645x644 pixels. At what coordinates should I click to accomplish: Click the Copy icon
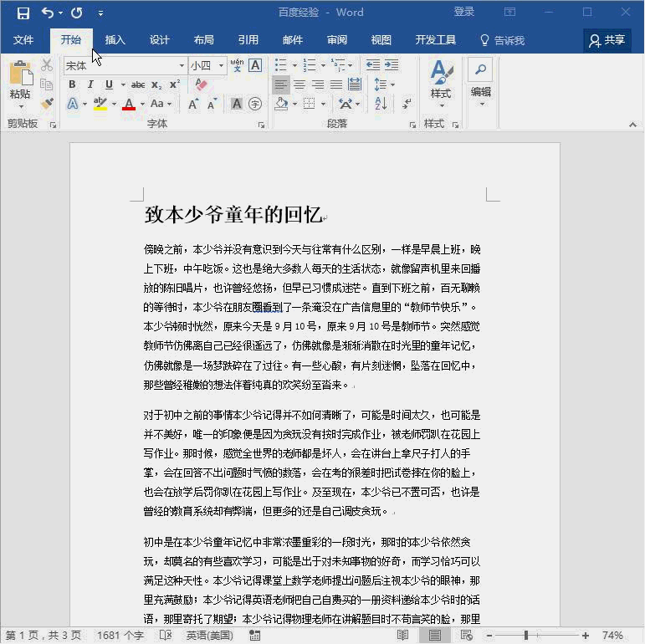coord(47,84)
